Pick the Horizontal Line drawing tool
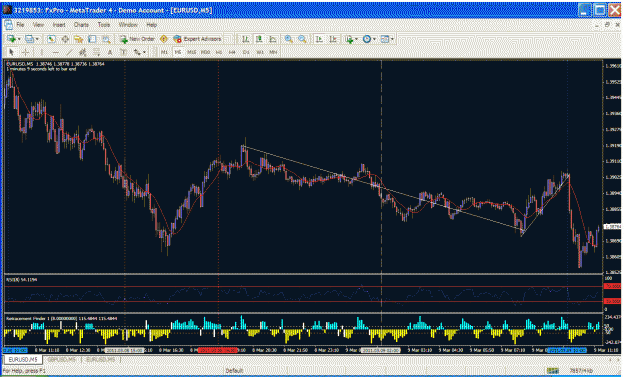The height and width of the screenshot is (377, 625). point(55,52)
